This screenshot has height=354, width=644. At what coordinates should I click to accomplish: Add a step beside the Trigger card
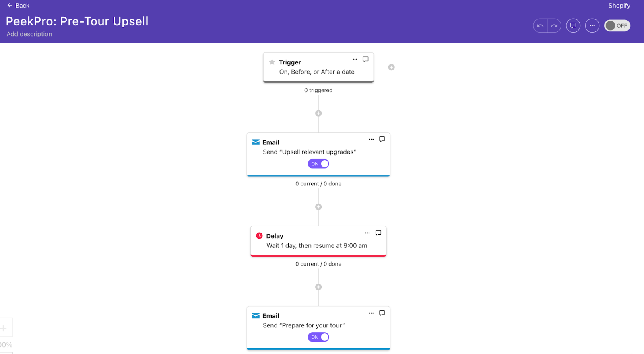(x=391, y=67)
